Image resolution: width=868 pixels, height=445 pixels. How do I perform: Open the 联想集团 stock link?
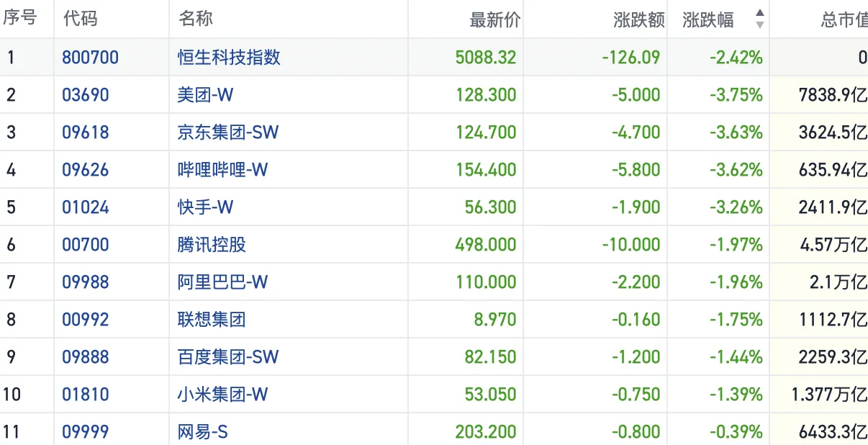(x=212, y=320)
